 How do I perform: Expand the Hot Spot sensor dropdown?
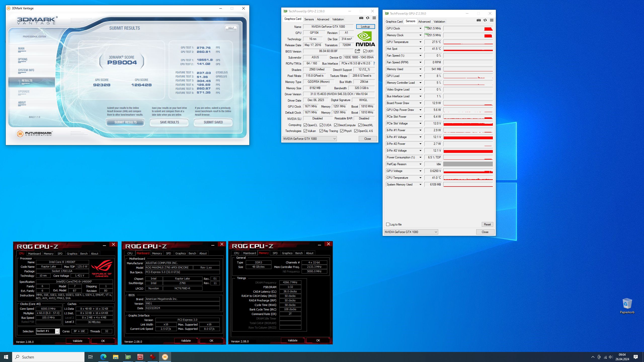(420, 49)
